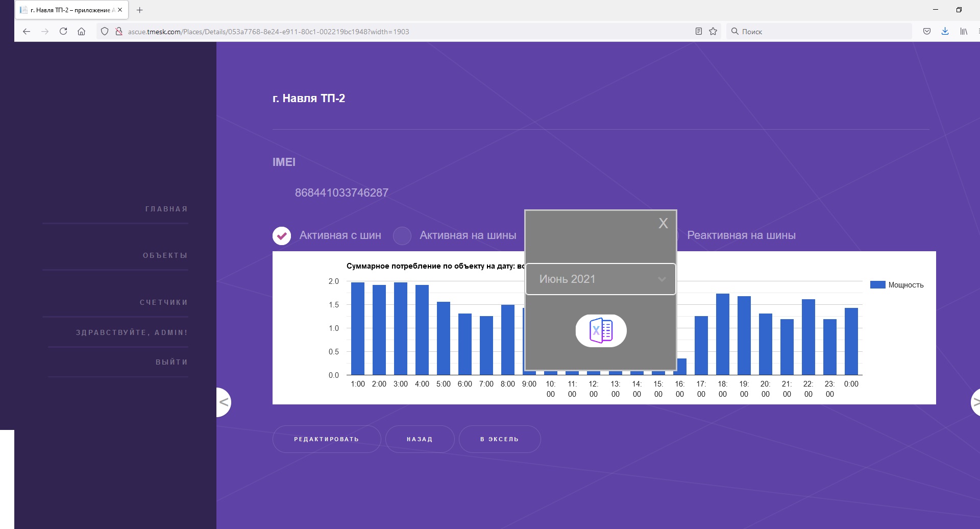Open Главная in the sidebar menu
The height and width of the screenshot is (529, 980).
click(166, 209)
